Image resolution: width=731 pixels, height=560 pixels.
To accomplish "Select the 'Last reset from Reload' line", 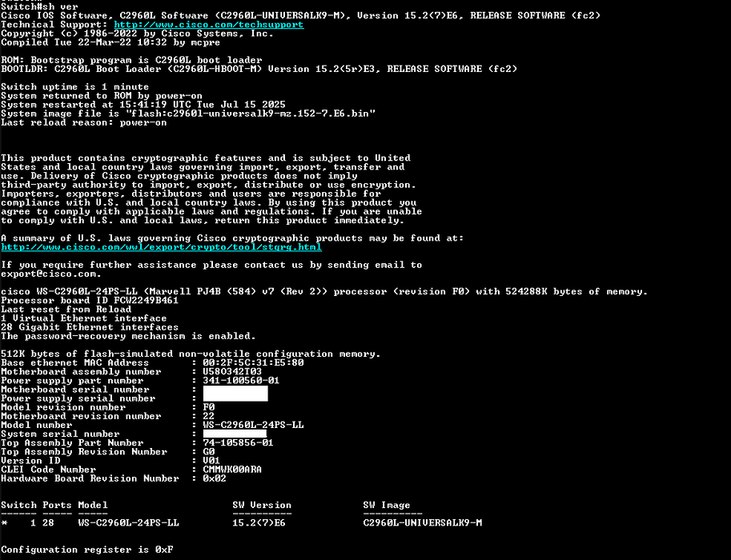I will coord(66,310).
